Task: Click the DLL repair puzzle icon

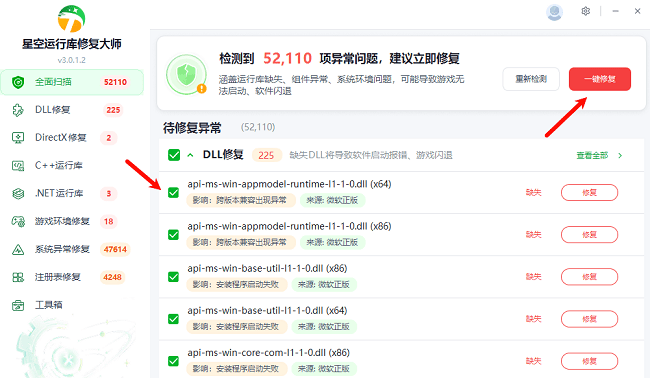Action: tap(18, 110)
